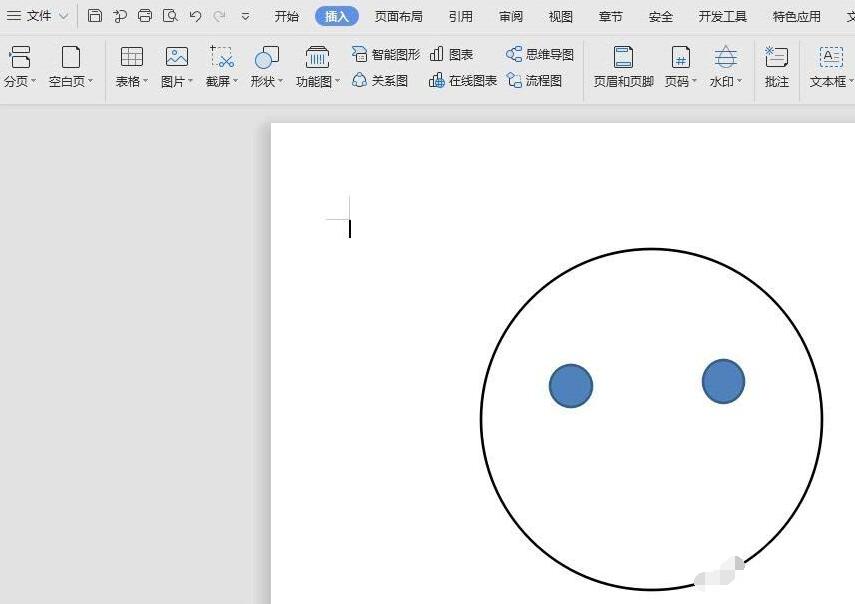Click the 批注 comment icon
Screen dimensions: 855x604
(x=776, y=57)
